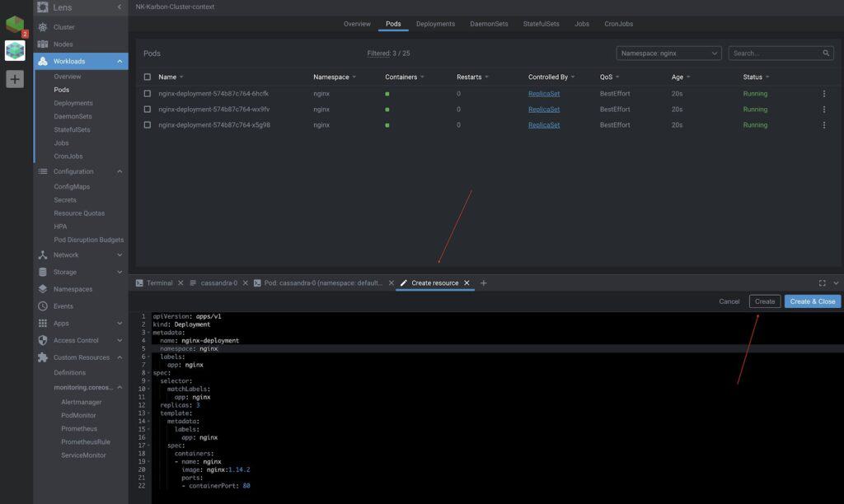
Task: Switch to the Deployments tab
Action: (435, 23)
